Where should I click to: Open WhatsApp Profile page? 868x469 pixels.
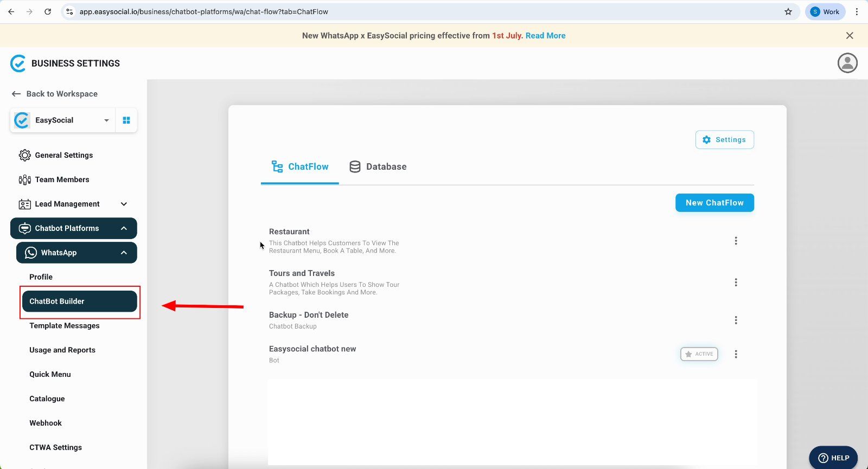pos(41,277)
